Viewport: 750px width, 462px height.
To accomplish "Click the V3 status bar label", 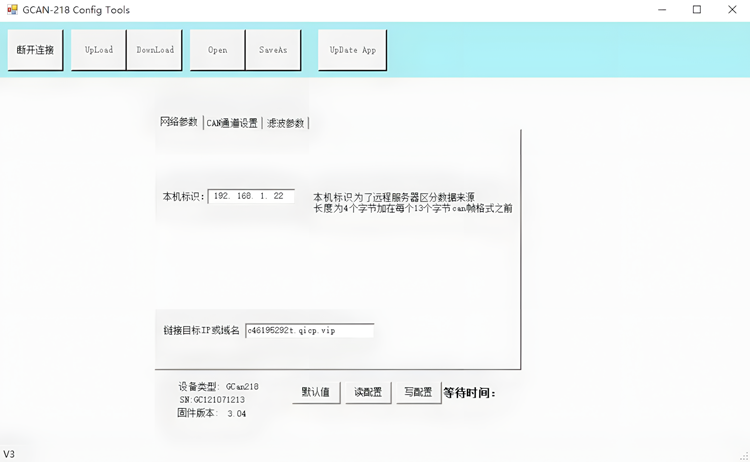I will click(x=9, y=454).
